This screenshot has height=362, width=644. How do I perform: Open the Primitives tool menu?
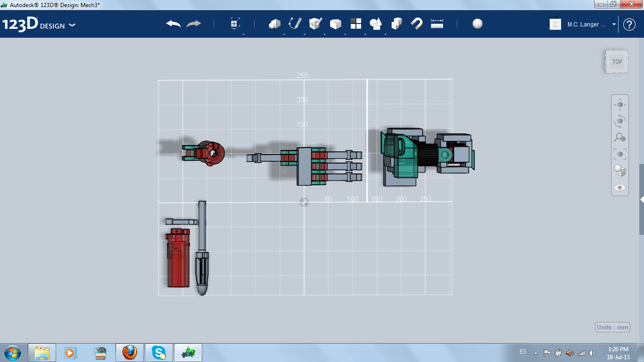click(x=275, y=24)
